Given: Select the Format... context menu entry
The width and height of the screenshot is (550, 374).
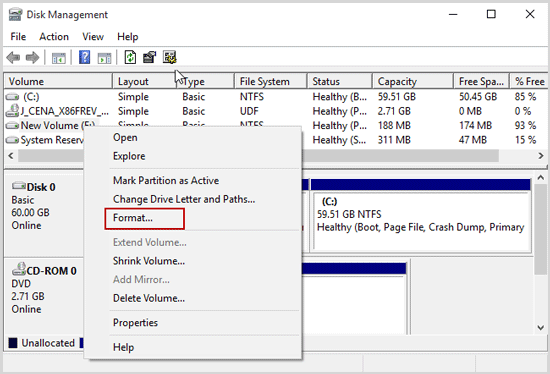Looking at the screenshot, I should (x=133, y=218).
